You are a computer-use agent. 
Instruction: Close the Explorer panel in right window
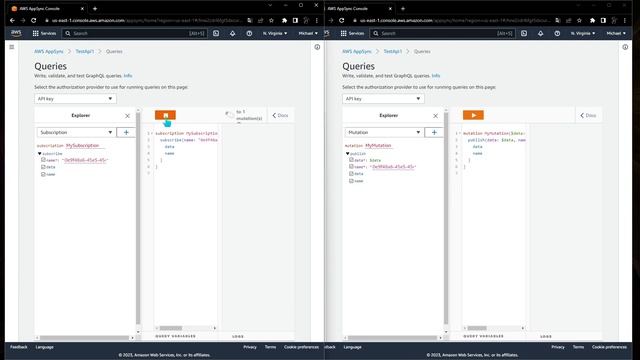point(436,116)
